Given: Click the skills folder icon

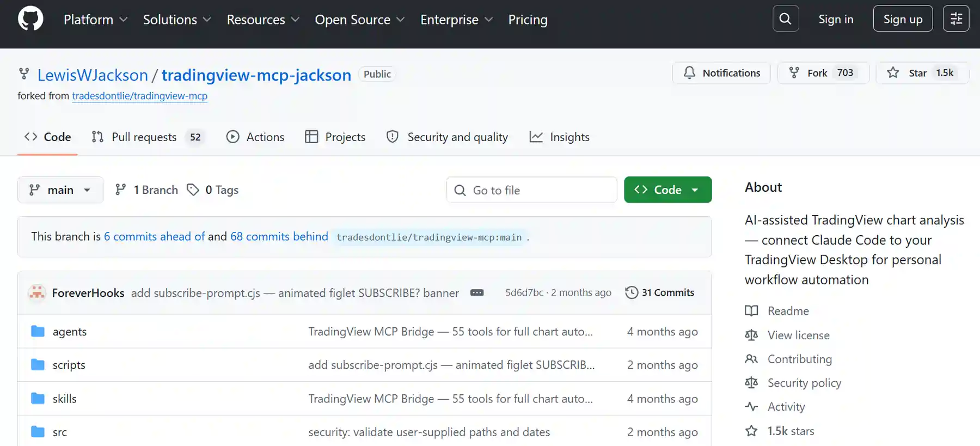Looking at the screenshot, I should coord(38,398).
